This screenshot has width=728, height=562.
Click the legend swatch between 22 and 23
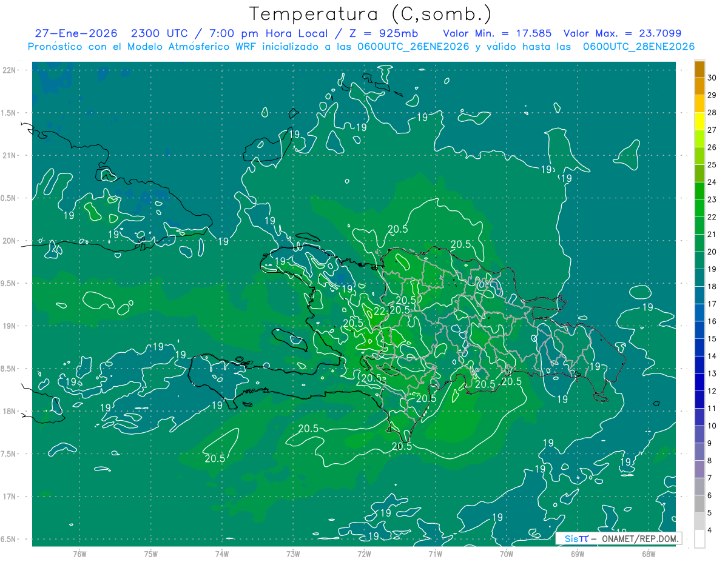point(699,208)
